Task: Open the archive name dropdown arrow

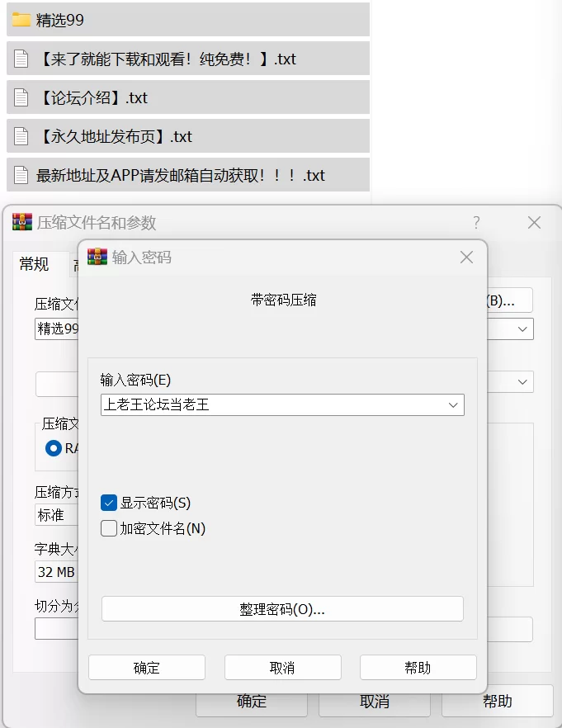Action: point(522,329)
